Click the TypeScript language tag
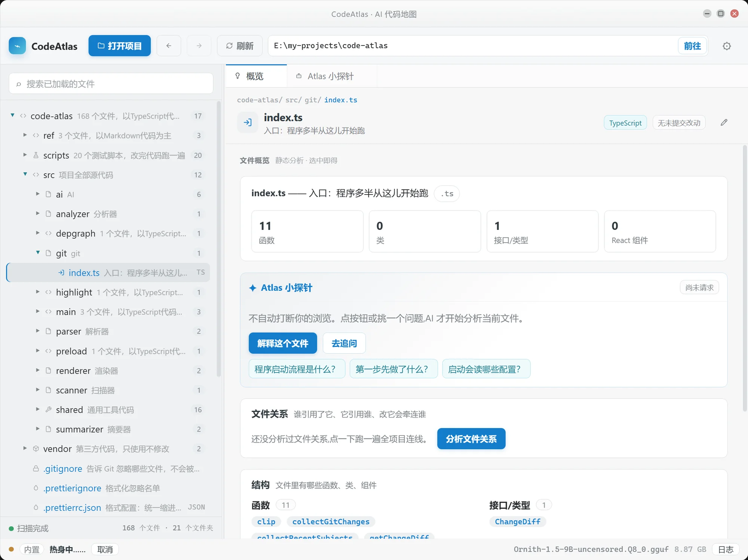This screenshot has height=560, width=748. 625,123
